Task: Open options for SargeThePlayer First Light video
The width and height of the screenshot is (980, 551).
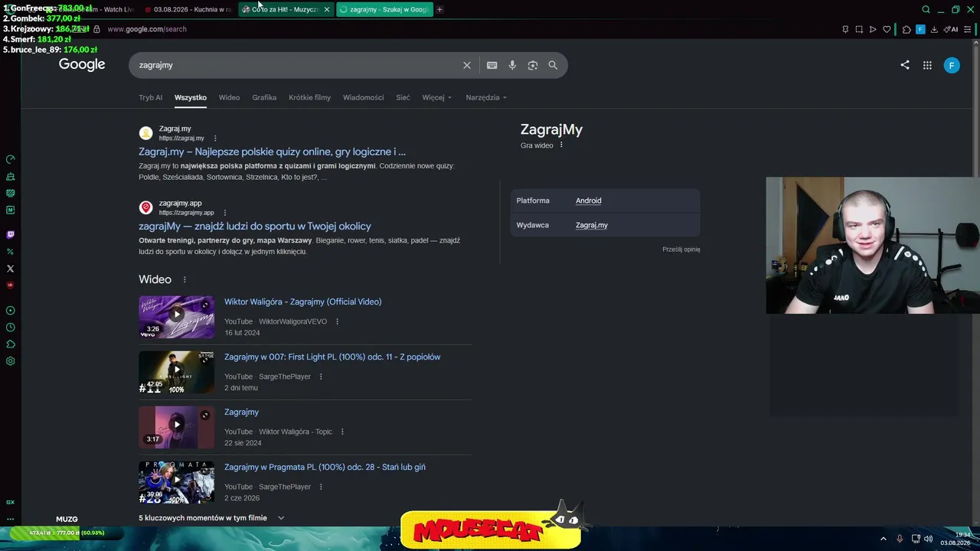Action: pos(321,377)
